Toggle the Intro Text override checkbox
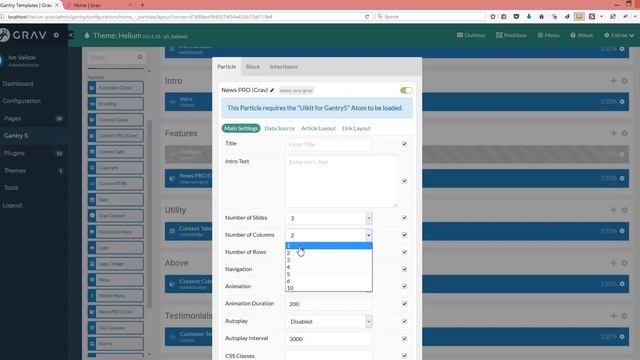 point(404,181)
